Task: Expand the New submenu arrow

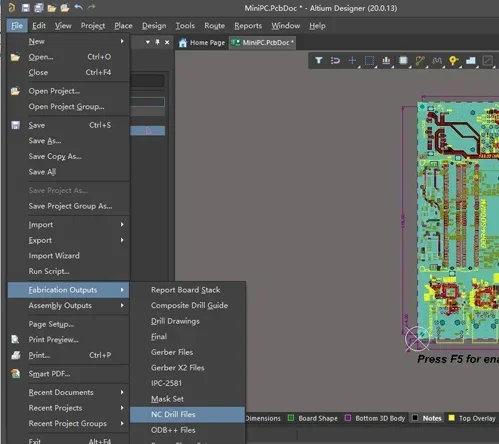Action: pyautogui.click(x=122, y=41)
